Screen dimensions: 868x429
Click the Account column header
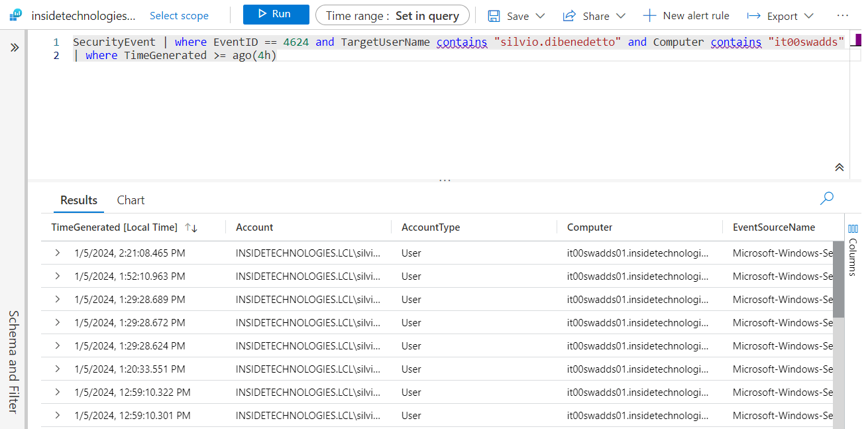(254, 227)
